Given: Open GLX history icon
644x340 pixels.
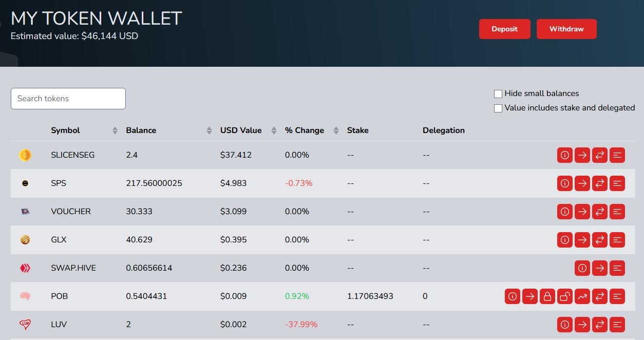Looking at the screenshot, I should pyautogui.click(x=617, y=240).
